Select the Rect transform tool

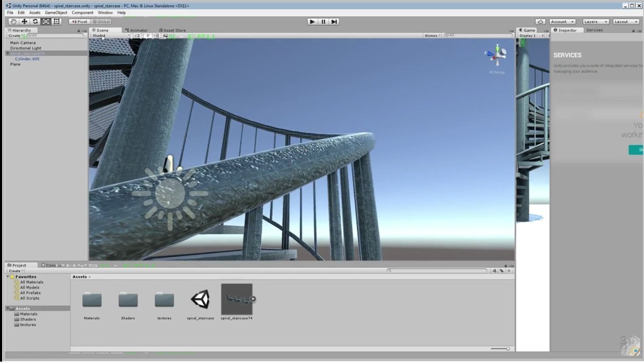[x=56, y=21]
